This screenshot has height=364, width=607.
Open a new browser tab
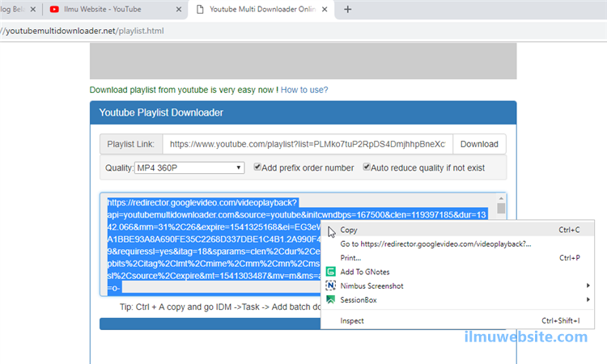tap(348, 9)
